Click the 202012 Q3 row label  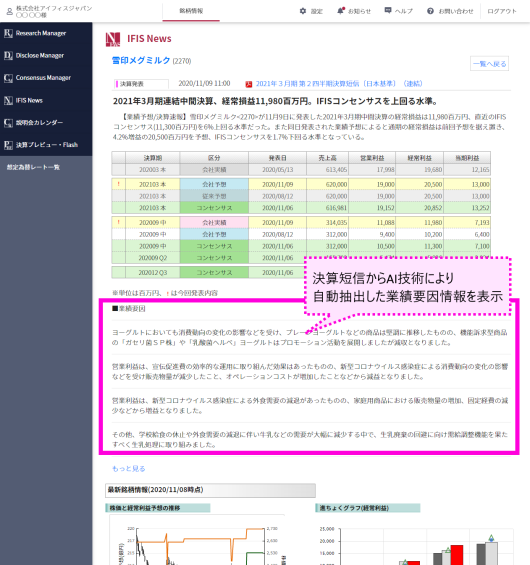tap(152, 273)
